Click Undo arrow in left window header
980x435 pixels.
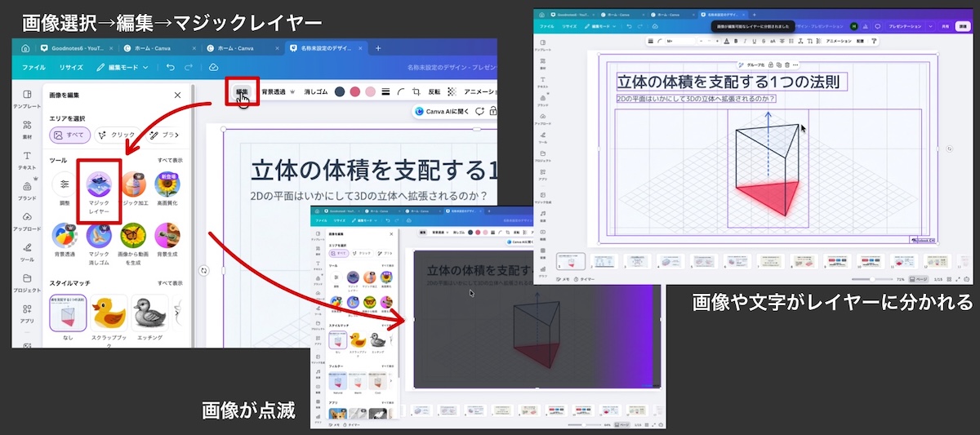pyautogui.click(x=170, y=67)
